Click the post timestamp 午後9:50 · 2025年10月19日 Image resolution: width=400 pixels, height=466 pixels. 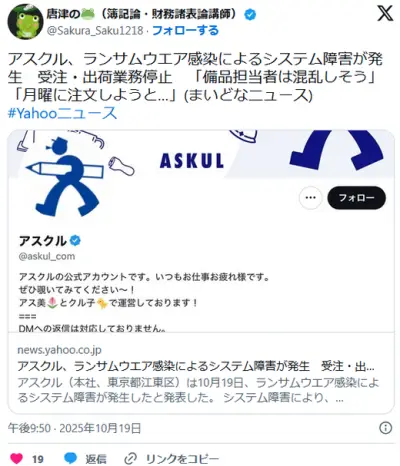[74, 428]
